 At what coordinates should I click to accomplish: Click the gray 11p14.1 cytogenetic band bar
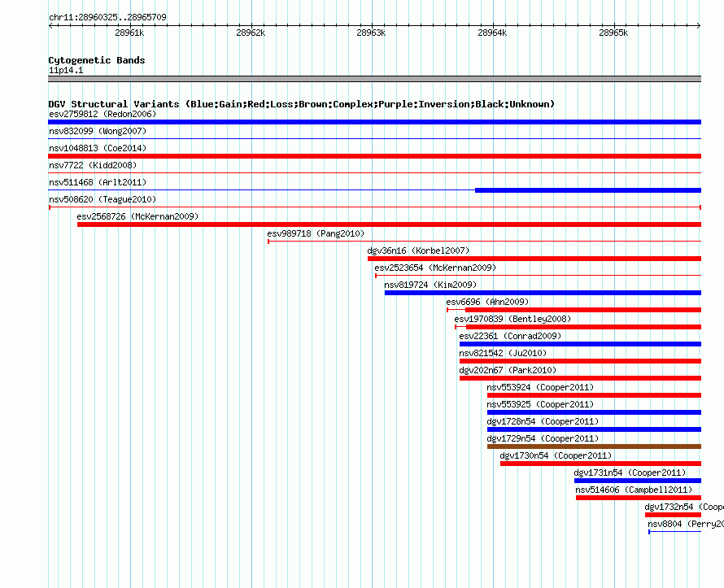coord(374,79)
